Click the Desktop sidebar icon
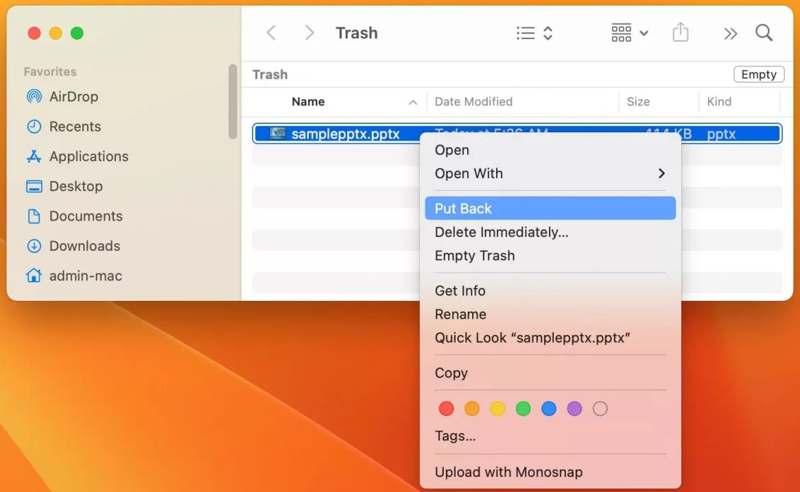 tap(34, 186)
